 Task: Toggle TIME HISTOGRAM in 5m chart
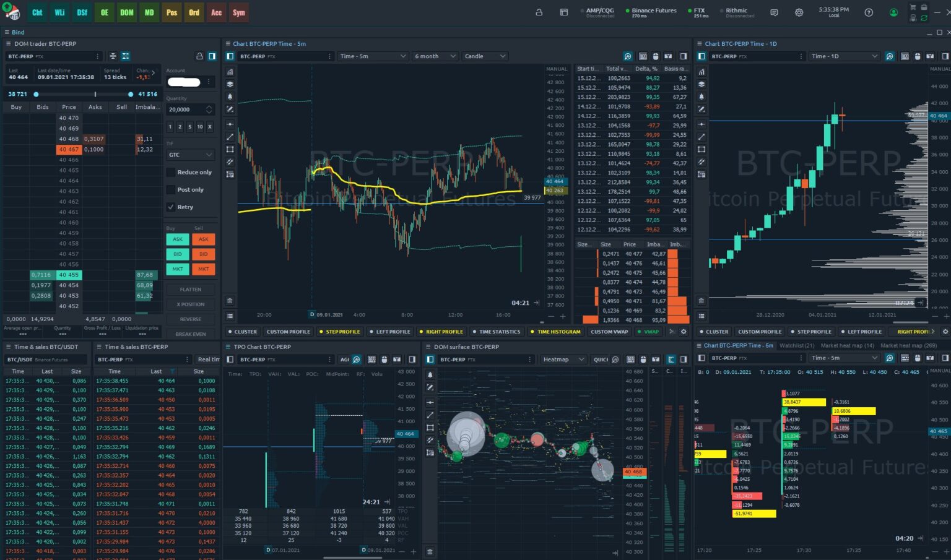(555, 332)
